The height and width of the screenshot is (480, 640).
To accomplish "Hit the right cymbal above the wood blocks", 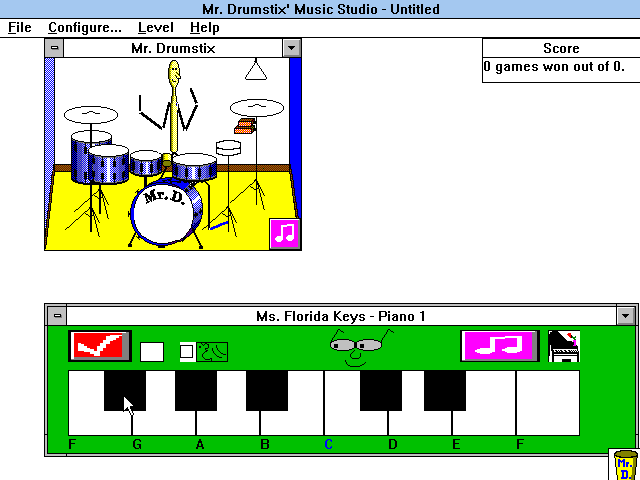I will click(257, 108).
